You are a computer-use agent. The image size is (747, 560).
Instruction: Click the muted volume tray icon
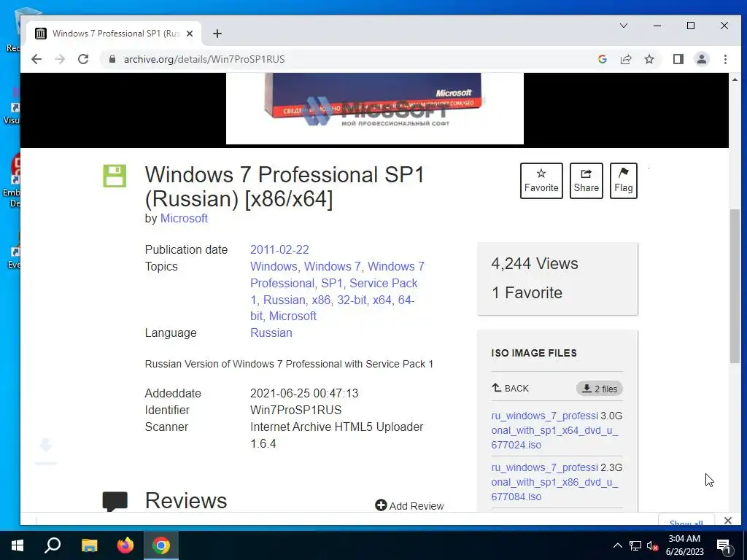coord(652,545)
